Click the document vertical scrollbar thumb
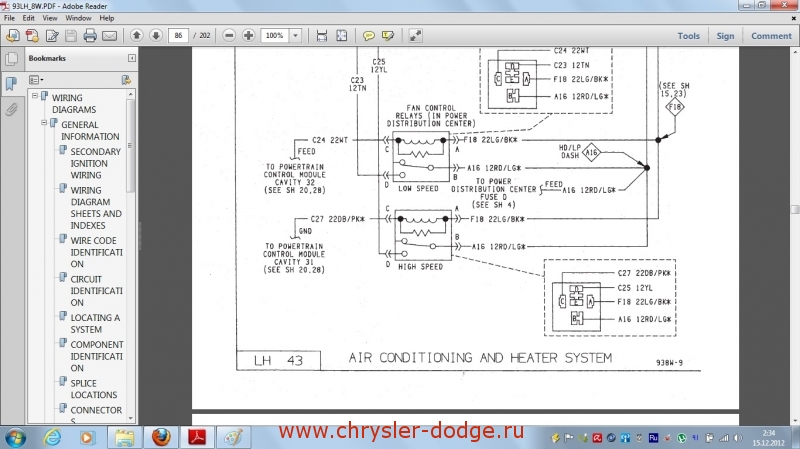800x449 pixels. pos(795,209)
